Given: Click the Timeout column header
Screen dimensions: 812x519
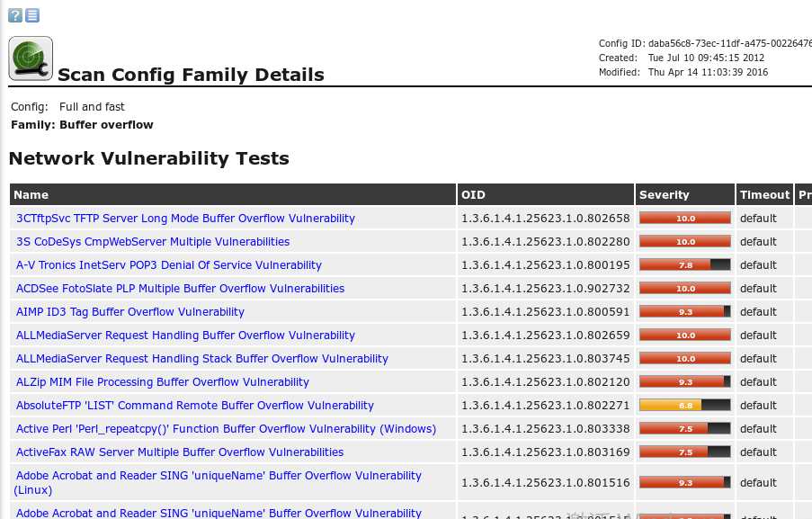Looking at the screenshot, I should (x=764, y=195).
